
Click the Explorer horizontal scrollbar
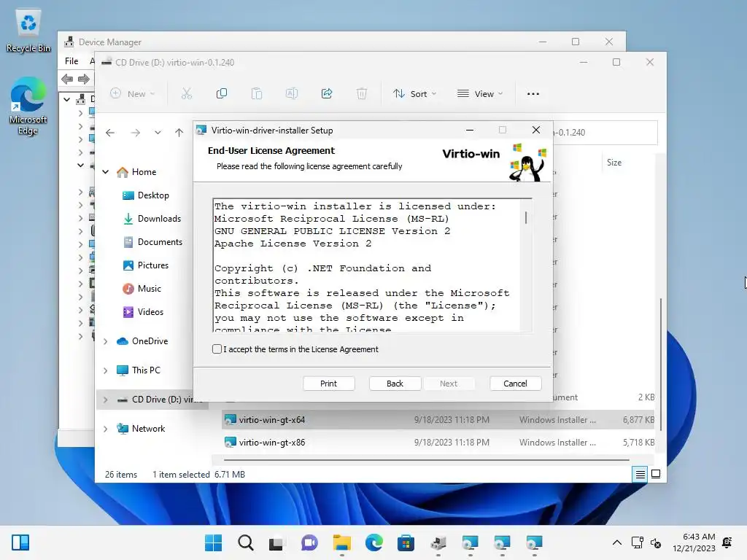tap(426, 460)
